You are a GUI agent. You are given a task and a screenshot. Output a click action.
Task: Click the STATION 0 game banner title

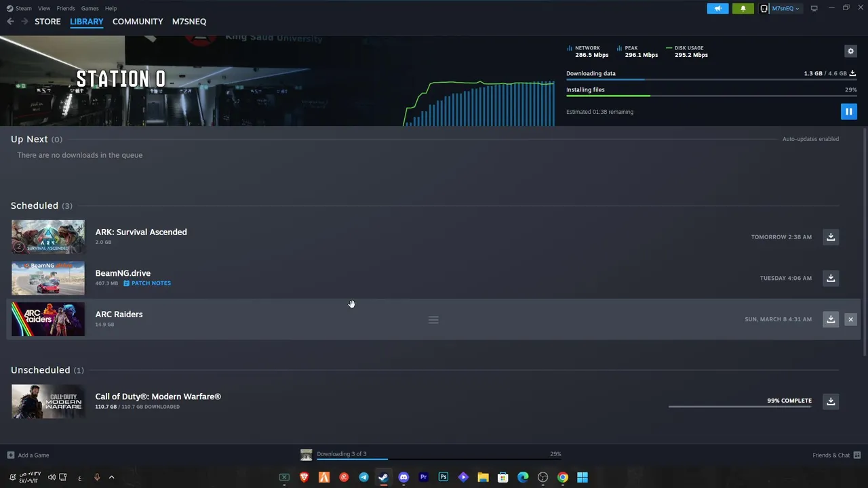tap(121, 79)
